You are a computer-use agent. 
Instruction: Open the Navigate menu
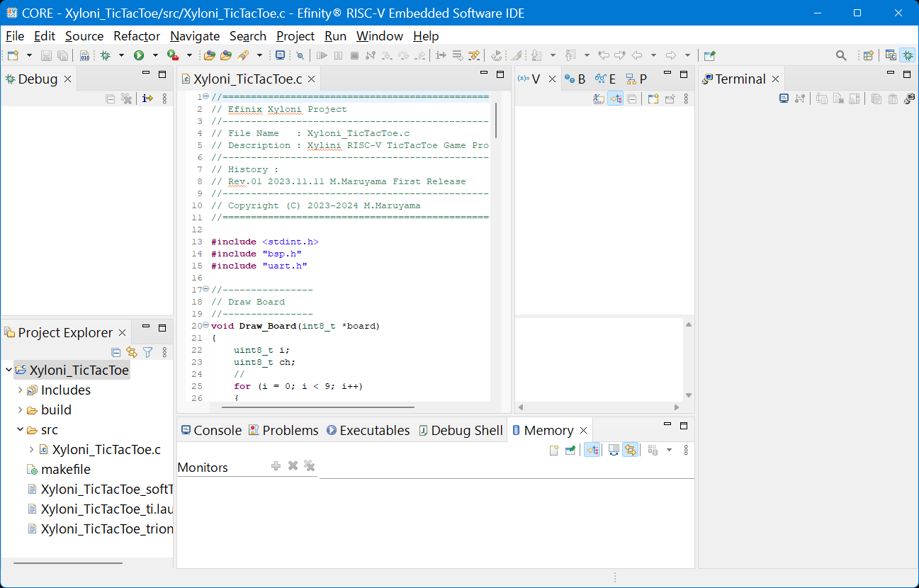(195, 36)
